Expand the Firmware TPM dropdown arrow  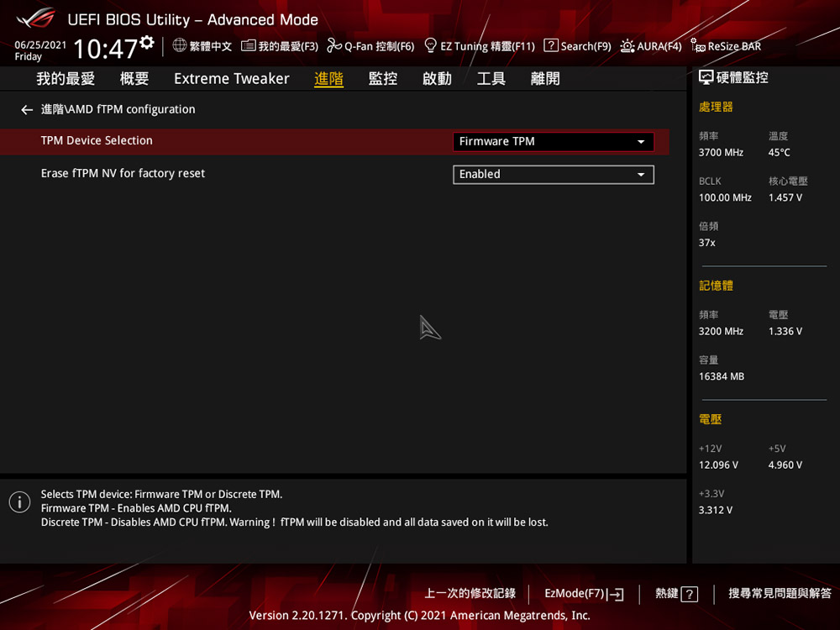[641, 142]
